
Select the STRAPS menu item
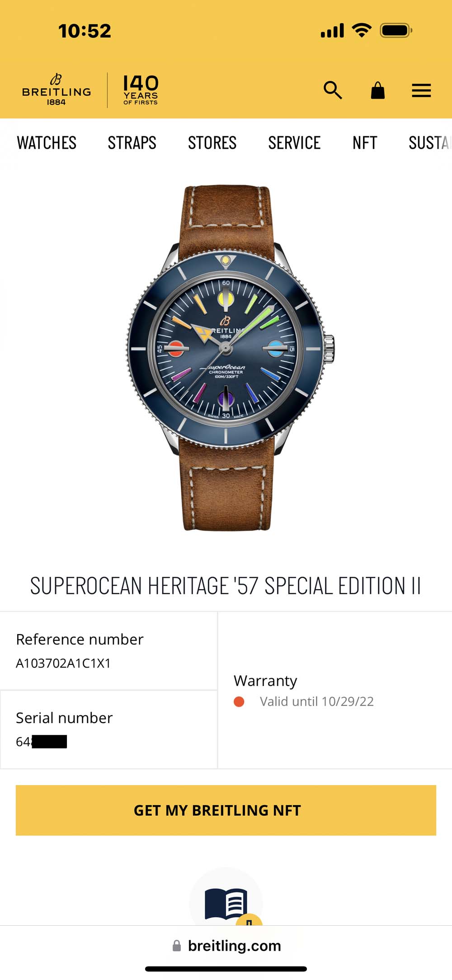pyautogui.click(x=132, y=143)
